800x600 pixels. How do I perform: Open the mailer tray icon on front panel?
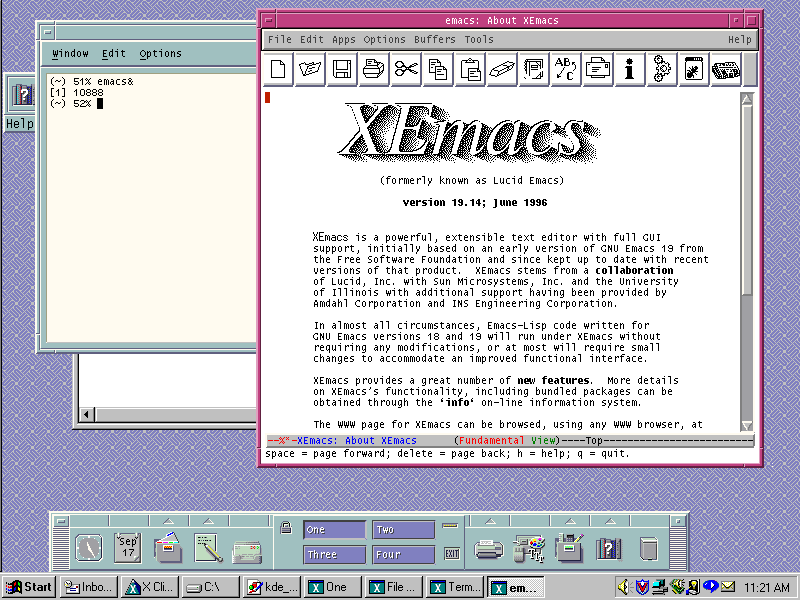[247, 553]
